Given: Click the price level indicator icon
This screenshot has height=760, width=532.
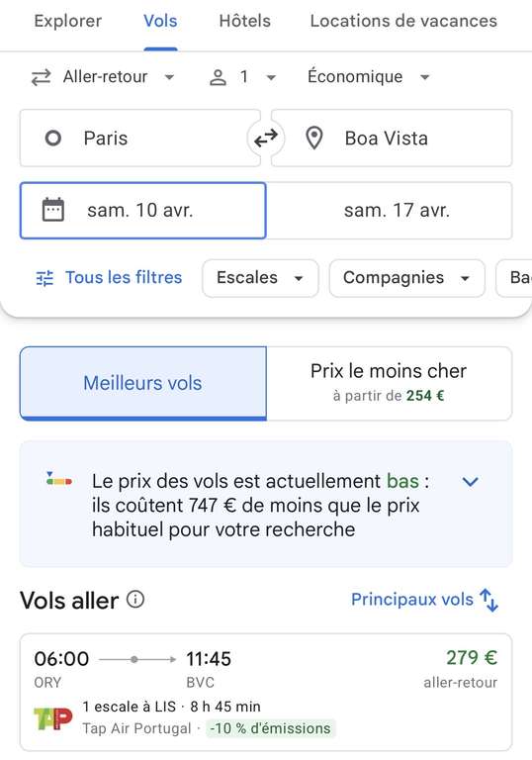Looking at the screenshot, I should 58,478.
